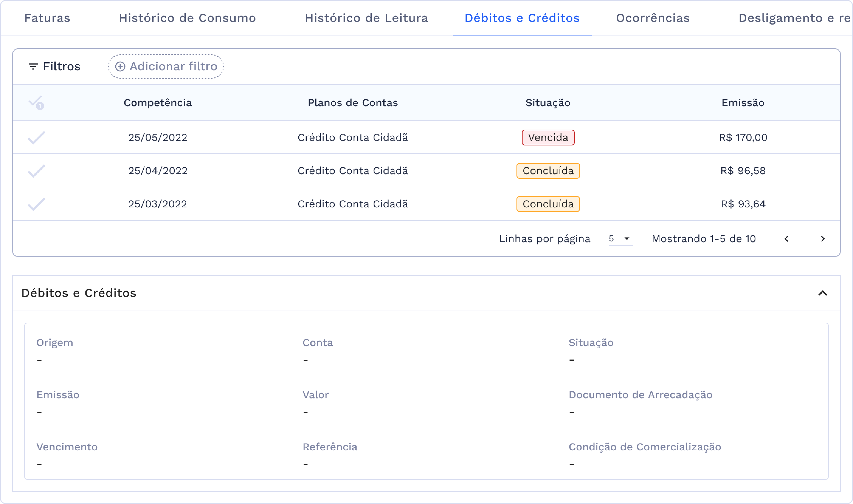Open the Desligamento e religação tab
The height and width of the screenshot is (504, 853).
[792, 18]
